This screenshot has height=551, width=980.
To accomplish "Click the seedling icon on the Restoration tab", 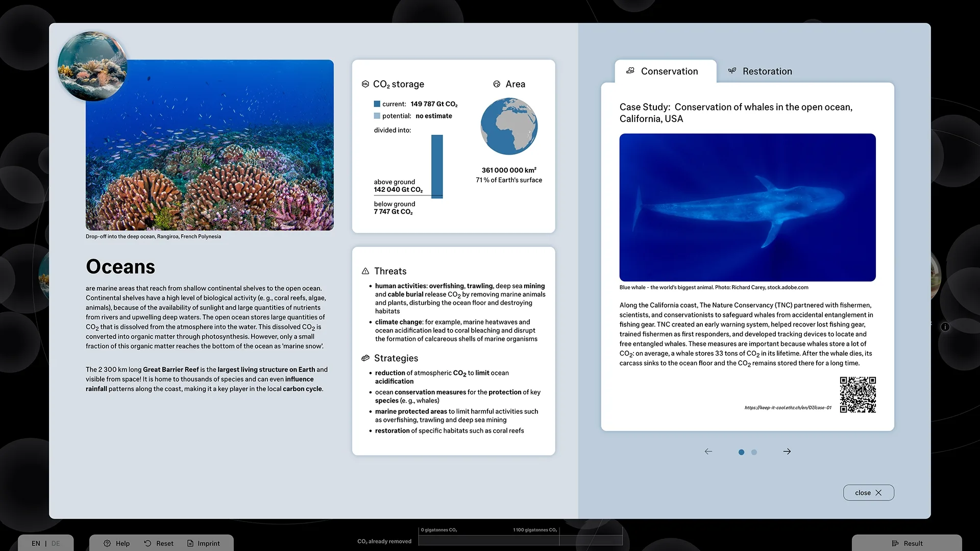I will pos(732,71).
